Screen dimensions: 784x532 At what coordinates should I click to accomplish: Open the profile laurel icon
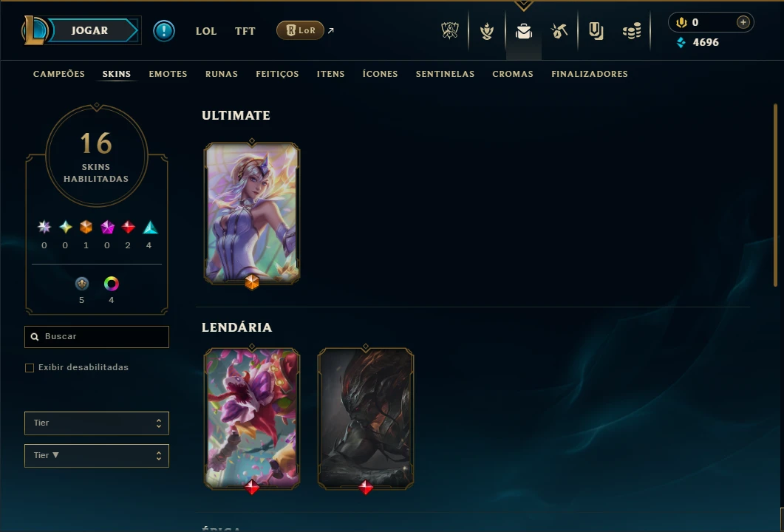tap(486, 31)
